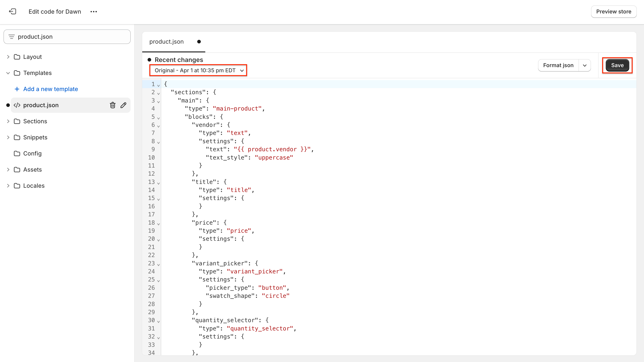Click the exit code editor icon

point(13,11)
